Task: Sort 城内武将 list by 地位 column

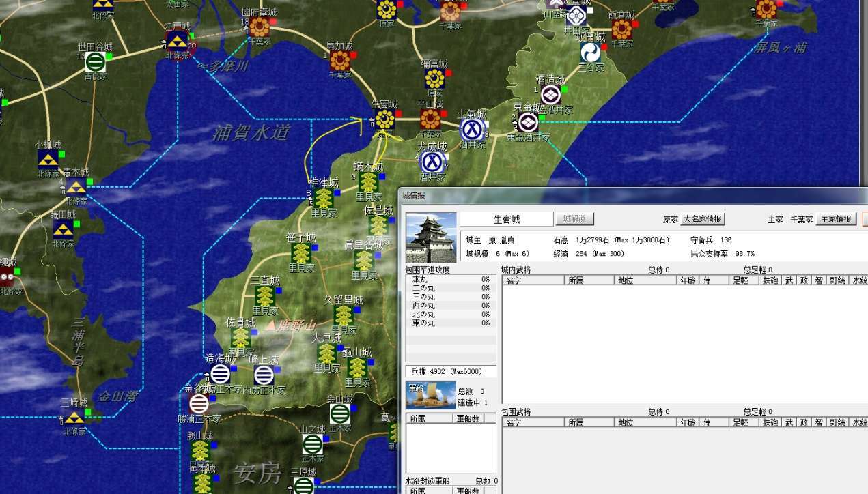Action: (x=645, y=280)
